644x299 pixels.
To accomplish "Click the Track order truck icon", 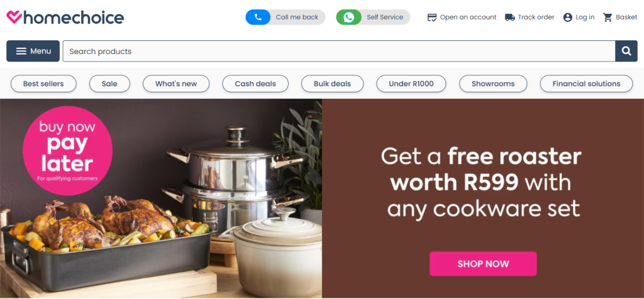I will tap(509, 17).
